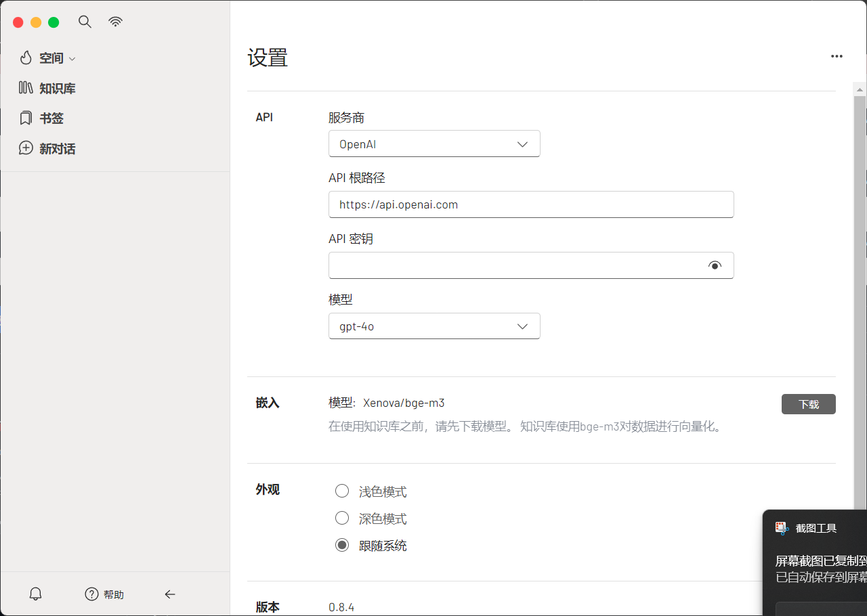Viewport: 867px width, 616px height.
Task: Select 浅色模式 appearance option
Action: [342, 490]
